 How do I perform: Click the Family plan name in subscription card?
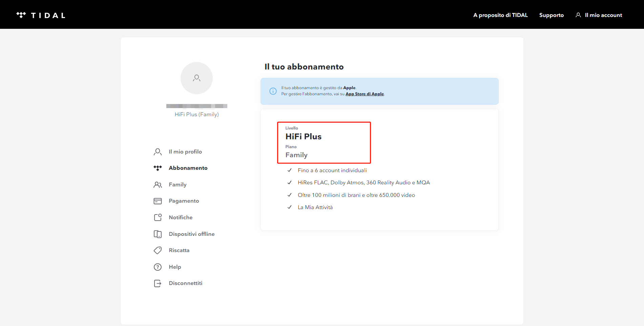tap(296, 155)
